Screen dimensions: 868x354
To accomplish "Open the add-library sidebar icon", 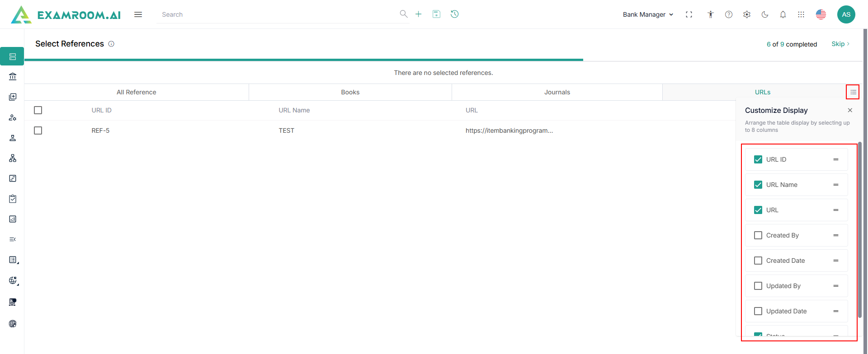I will point(13,97).
